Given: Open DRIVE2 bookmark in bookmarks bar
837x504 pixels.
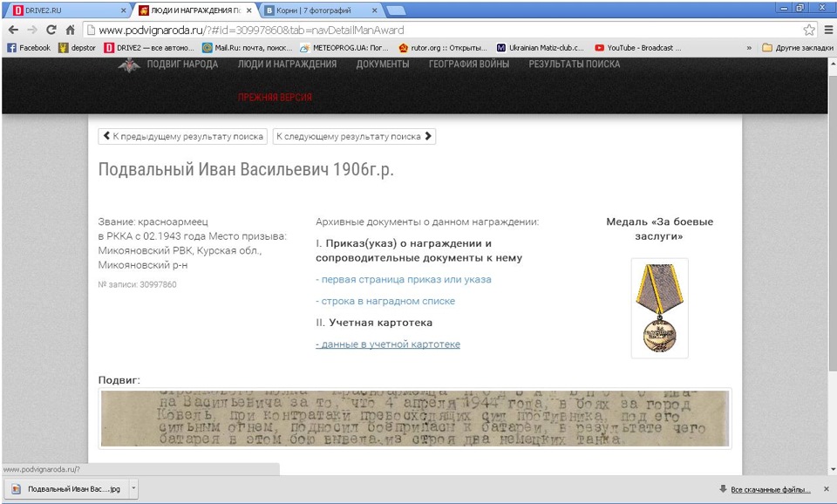Looking at the screenshot, I should [x=149, y=47].
